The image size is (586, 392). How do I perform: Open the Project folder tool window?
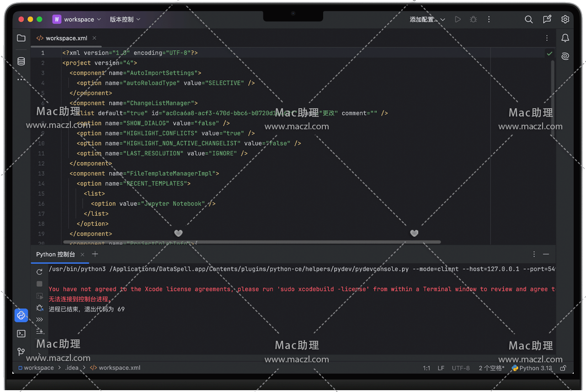21,38
